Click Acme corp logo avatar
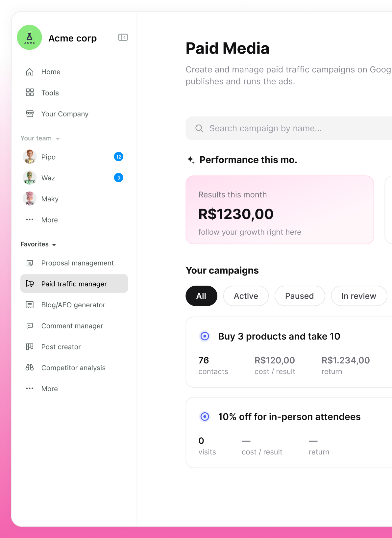The image size is (392, 538). pos(30,38)
